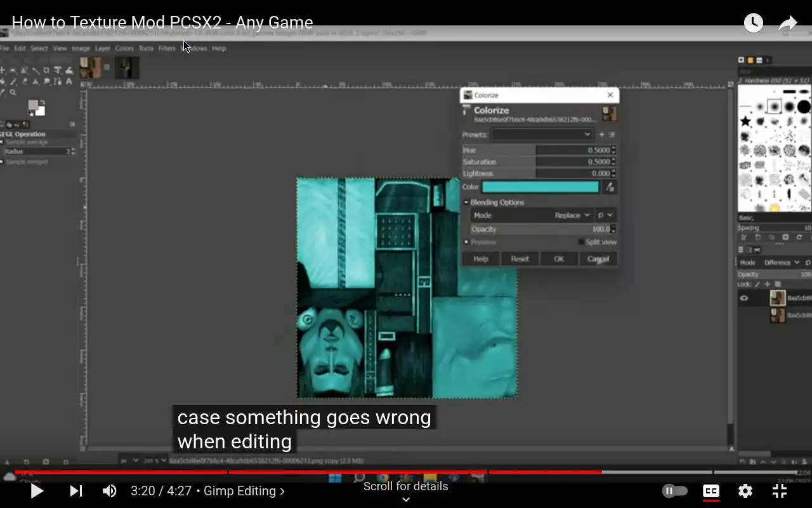The height and width of the screenshot is (508, 812).
Task: Open the Share video arrow
Action: point(787,23)
